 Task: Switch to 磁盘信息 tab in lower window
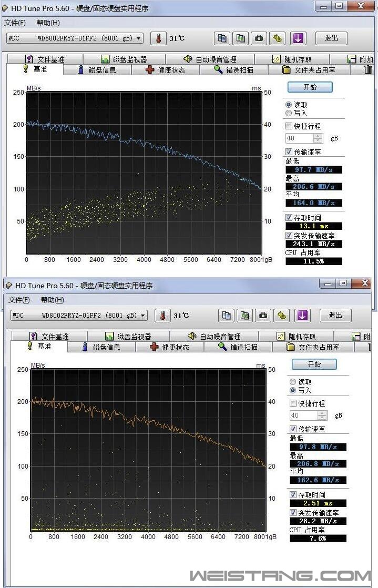101,347
